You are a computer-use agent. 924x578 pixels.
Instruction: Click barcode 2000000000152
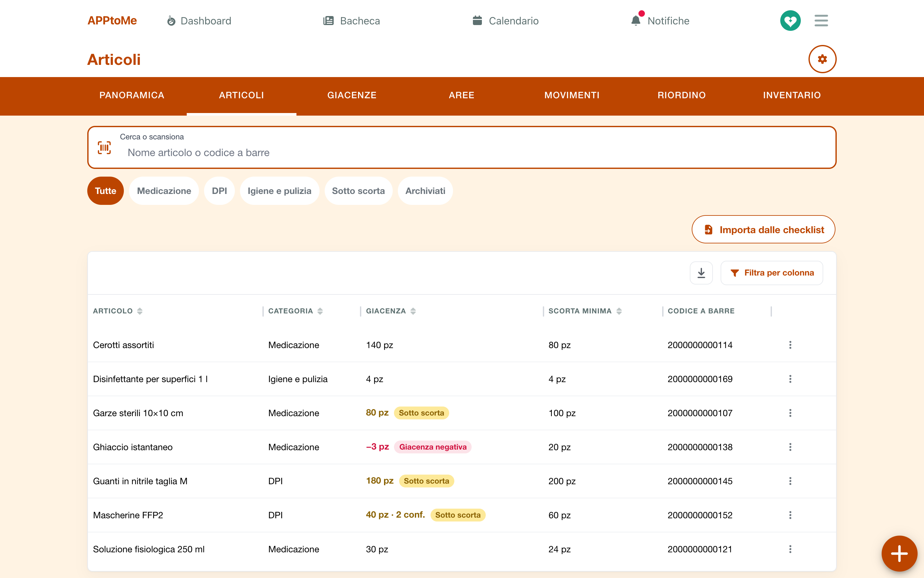point(700,515)
